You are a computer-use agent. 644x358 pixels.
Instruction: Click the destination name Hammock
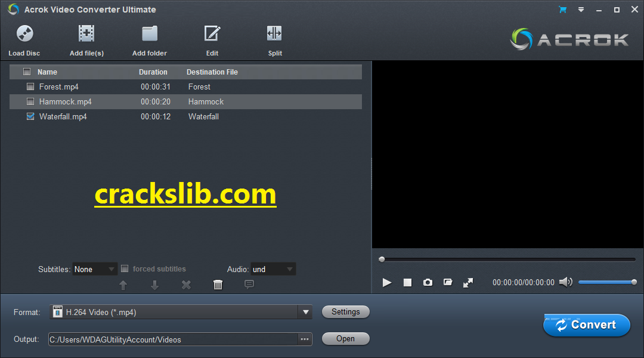[x=206, y=101]
